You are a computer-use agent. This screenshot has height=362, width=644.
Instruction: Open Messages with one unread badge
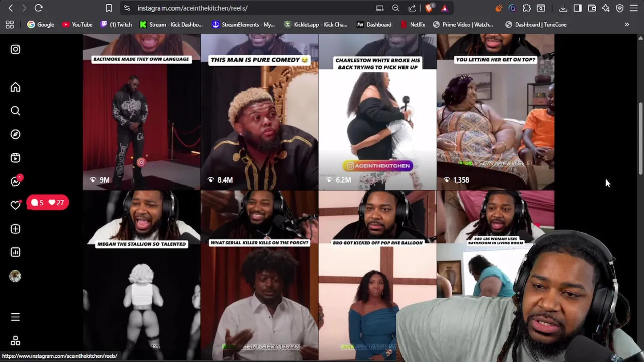[x=16, y=181]
